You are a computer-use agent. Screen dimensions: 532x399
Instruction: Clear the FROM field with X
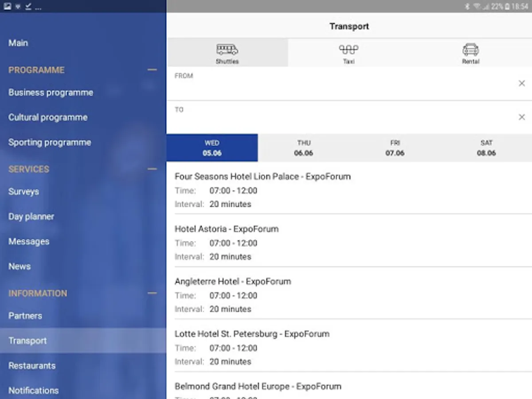522,83
